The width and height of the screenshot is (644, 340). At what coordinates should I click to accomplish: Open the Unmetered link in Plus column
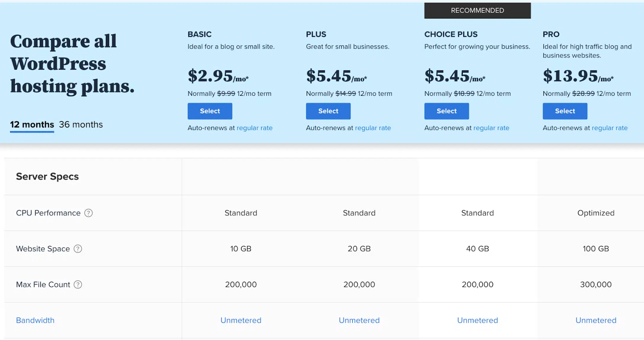tap(359, 320)
